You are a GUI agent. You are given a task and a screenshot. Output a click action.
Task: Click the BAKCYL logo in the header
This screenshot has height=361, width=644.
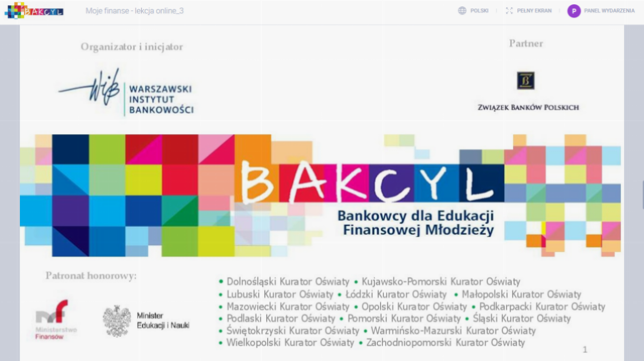pyautogui.click(x=34, y=10)
